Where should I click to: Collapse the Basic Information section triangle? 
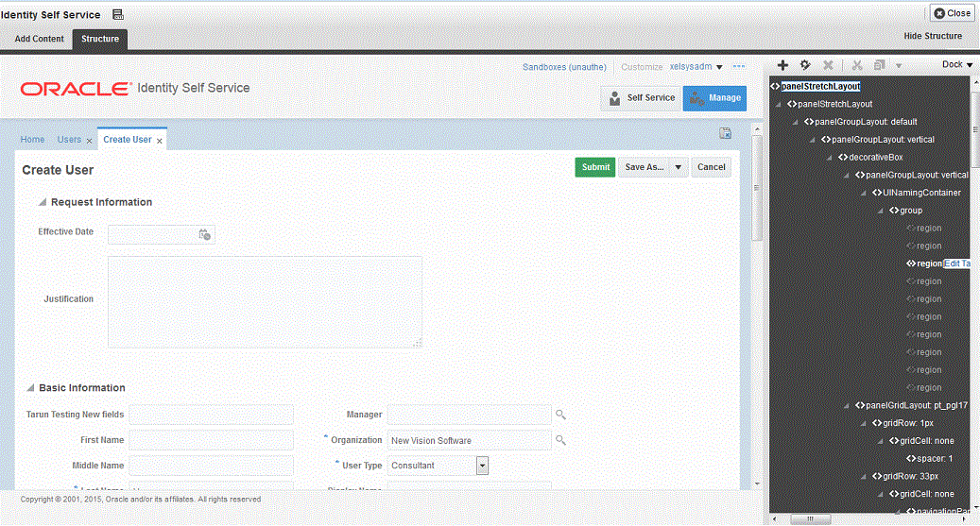(x=30, y=387)
